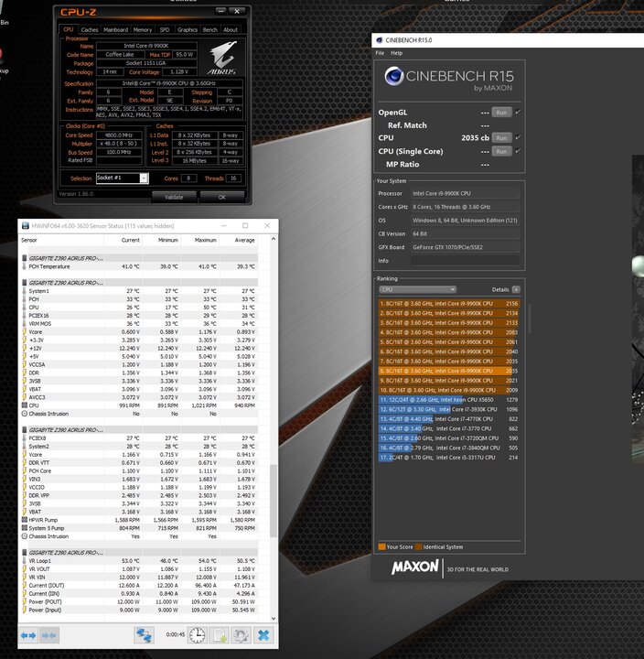Toggle CPU test checkmark in Cinebench
This screenshot has width=644, height=659.
pyautogui.click(x=518, y=137)
